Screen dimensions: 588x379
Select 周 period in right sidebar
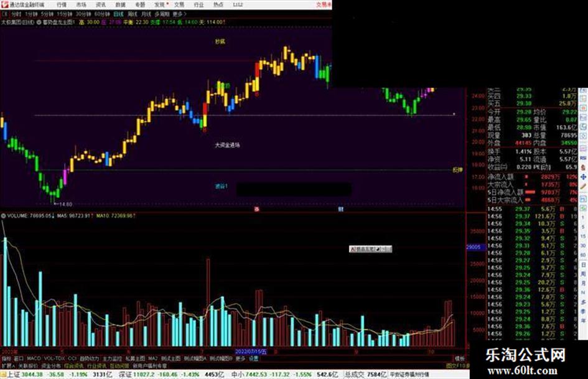[583, 274]
